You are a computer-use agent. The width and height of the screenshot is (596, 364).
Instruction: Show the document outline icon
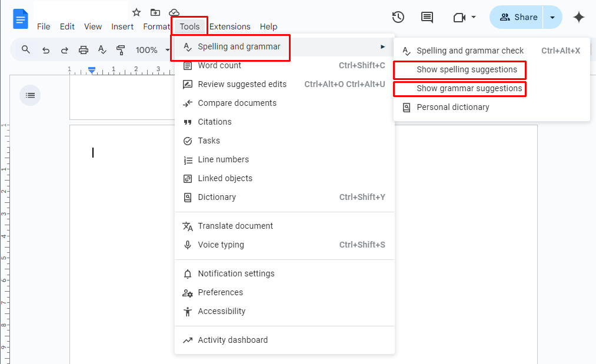[30, 95]
